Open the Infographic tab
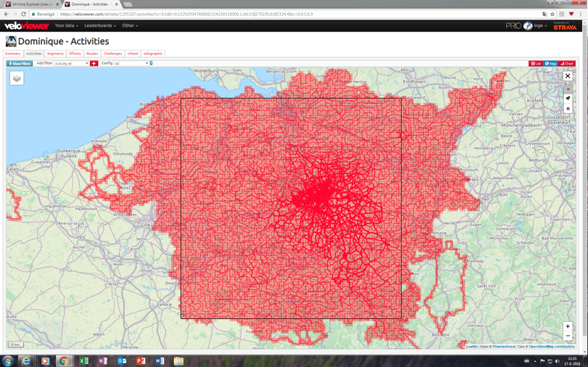The image size is (588, 367). 153,53
